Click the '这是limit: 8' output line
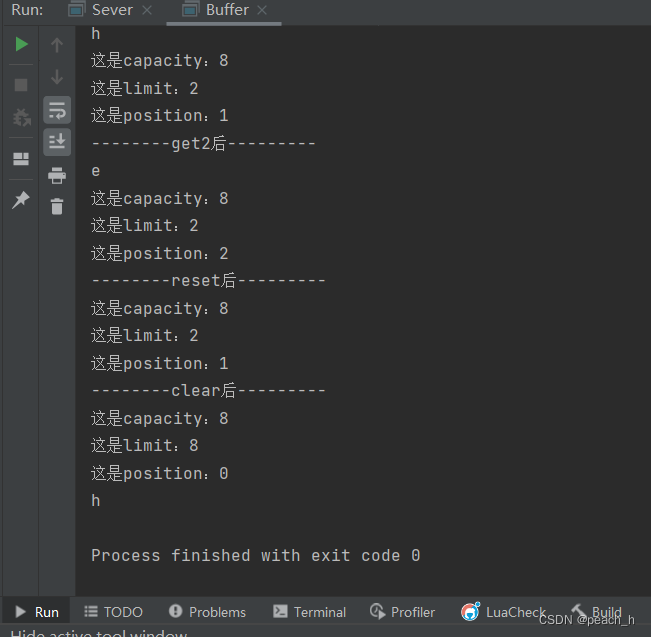 point(144,445)
